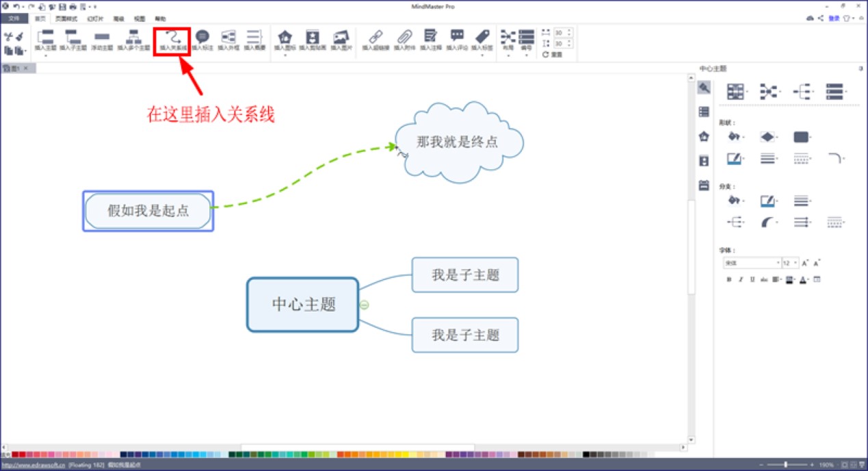The height and width of the screenshot is (471, 868).
Task: Collapse the 中心主题 node's branches toggle
Action: (x=365, y=305)
